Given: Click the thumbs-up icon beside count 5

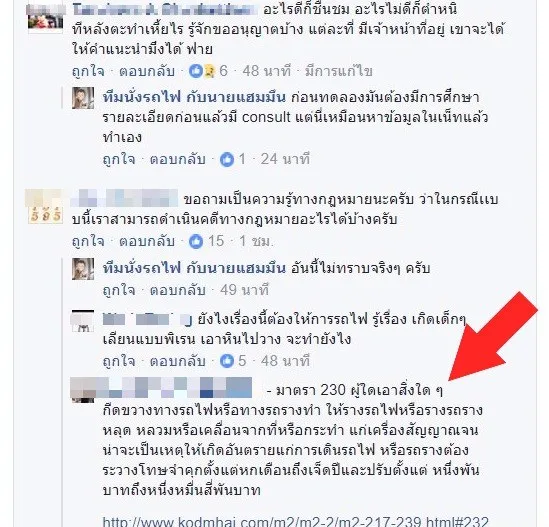Looking at the screenshot, I should pyautogui.click(x=227, y=361).
